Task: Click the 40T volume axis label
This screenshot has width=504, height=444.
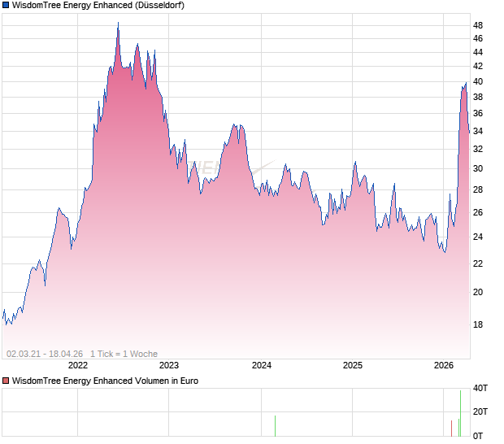Action: click(x=480, y=388)
